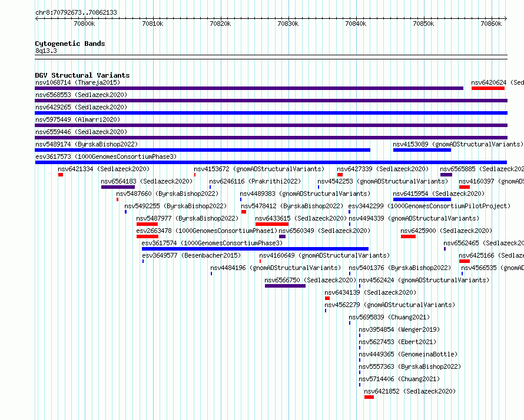The height and width of the screenshot is (420, 524).
Task: Click nsv6425900 (Sedlazeck2020) label
Action: click(446, 231)
